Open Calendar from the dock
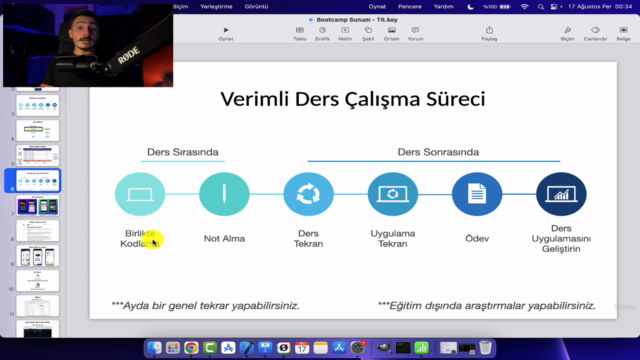Image resolution: width=640 pixels, height=360 pixels. 302,348
